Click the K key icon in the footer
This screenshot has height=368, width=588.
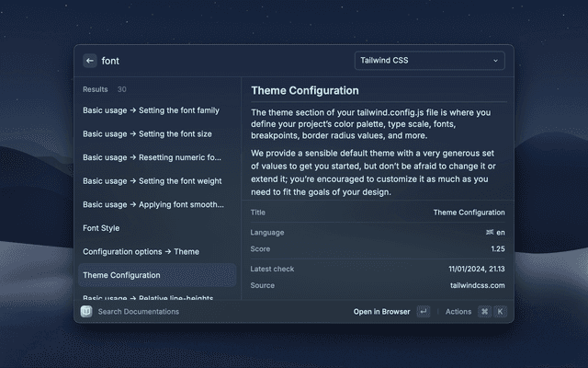click(x=500, y=312)
